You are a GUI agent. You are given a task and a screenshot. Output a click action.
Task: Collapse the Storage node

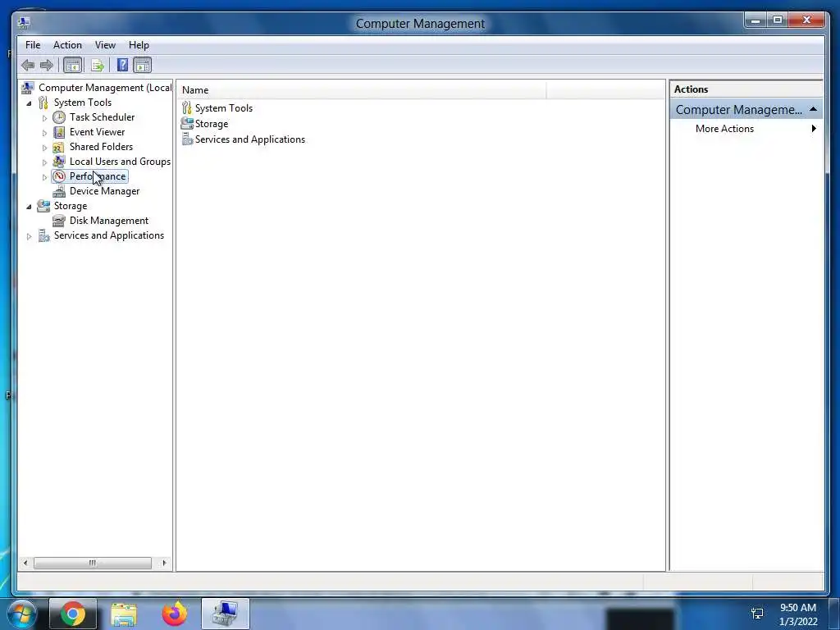(29, 206)
